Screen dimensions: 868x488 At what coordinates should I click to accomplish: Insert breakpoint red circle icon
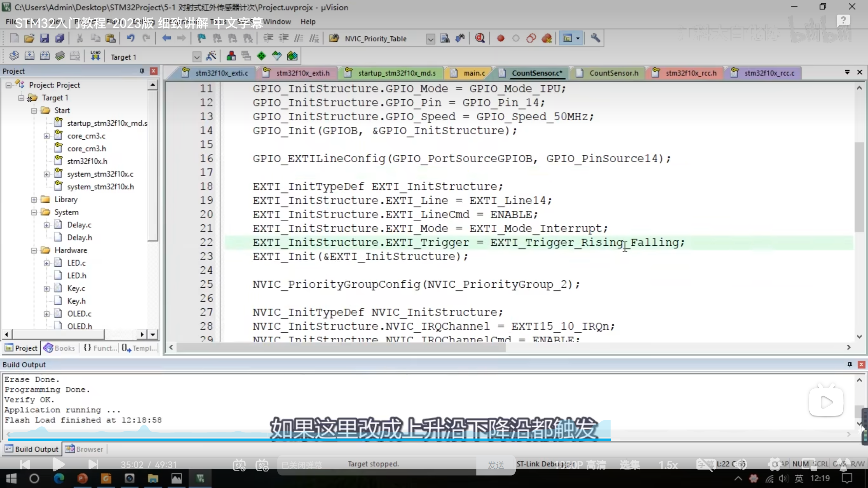click(500, 38)
